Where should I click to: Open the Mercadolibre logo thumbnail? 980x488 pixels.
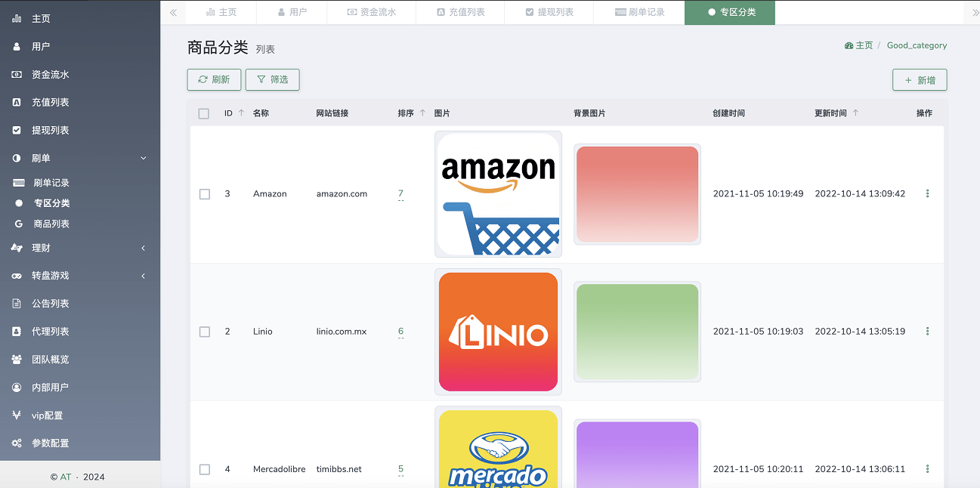[x=498, y=447]
